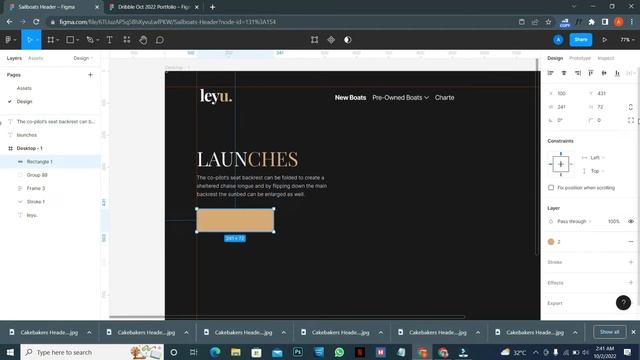Screen dimensions: 640x360
Task: Open the Design page dropdown in left panel
Action: tap(83, 58)
